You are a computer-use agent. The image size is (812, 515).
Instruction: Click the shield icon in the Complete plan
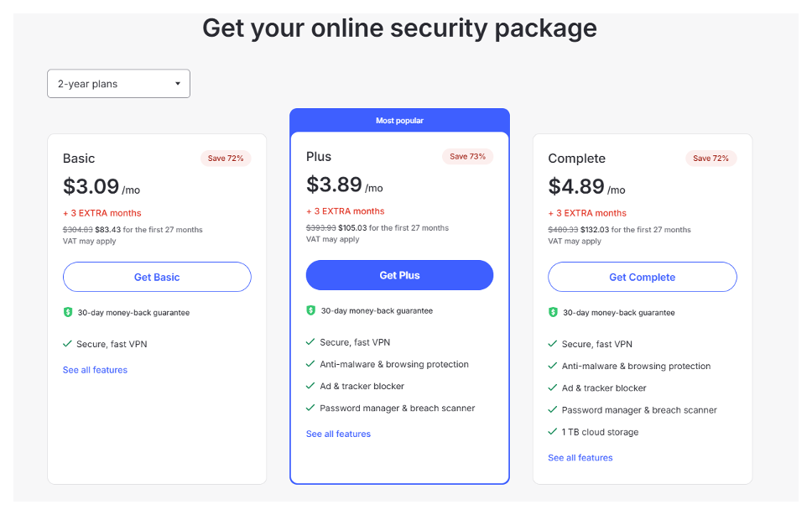click(553, 311)
